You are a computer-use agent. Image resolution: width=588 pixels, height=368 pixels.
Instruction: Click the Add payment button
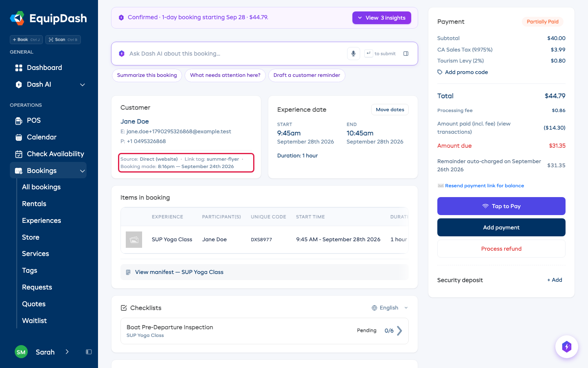[501, 227]
